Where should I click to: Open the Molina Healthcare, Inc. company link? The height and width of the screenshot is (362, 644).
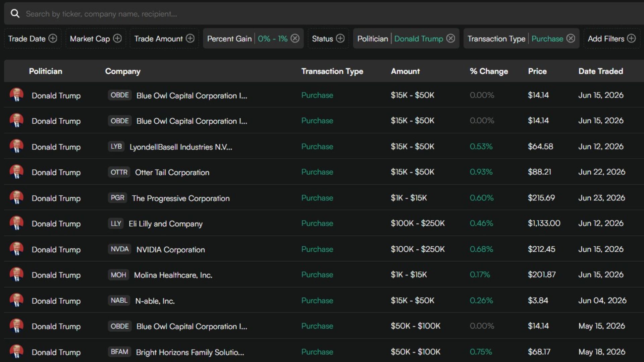173,275
